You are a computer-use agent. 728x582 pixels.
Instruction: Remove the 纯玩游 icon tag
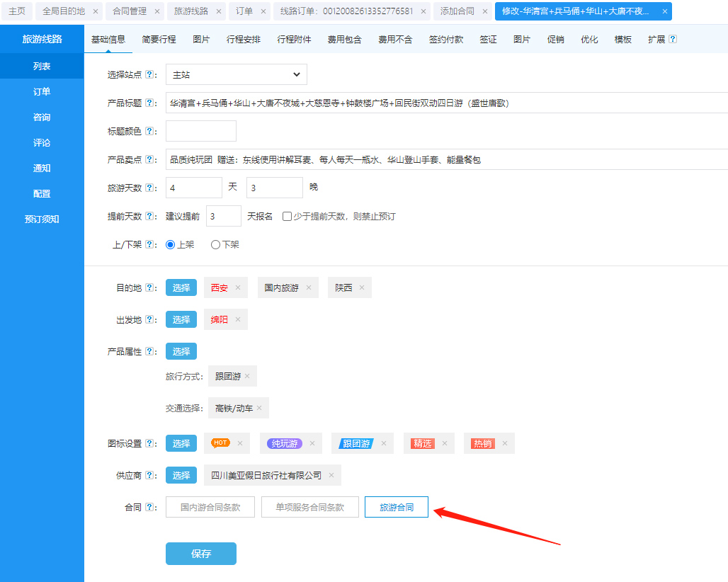click(312, 443)
